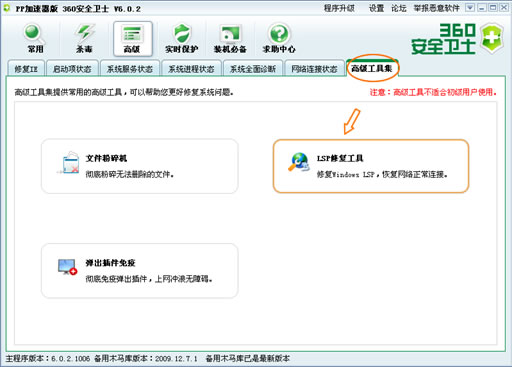Click 举报恶意软件 report link

(x=436, y=8)
